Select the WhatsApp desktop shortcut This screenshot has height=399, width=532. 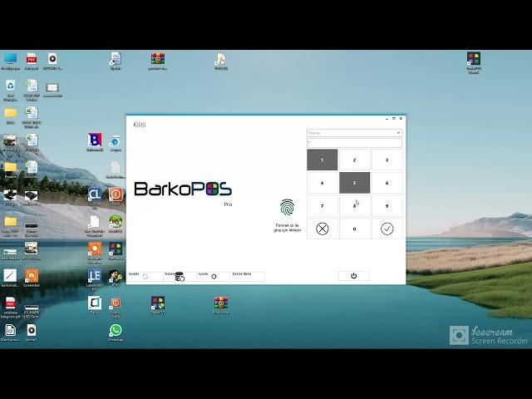click(x=116, y=332)
